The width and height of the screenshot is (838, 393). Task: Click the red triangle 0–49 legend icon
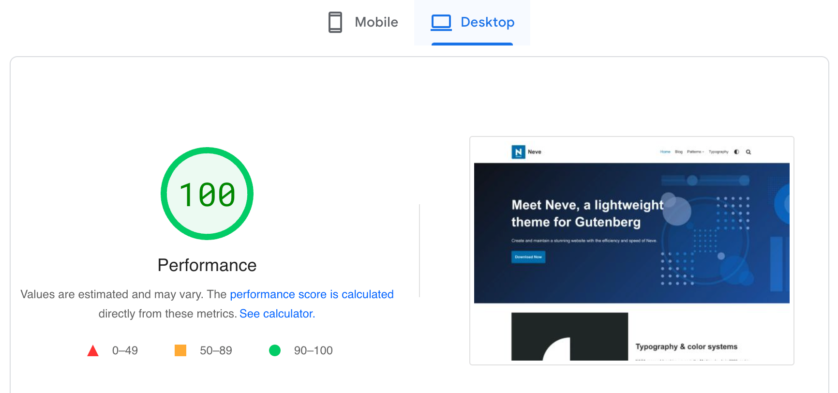(x=93, y=351)
